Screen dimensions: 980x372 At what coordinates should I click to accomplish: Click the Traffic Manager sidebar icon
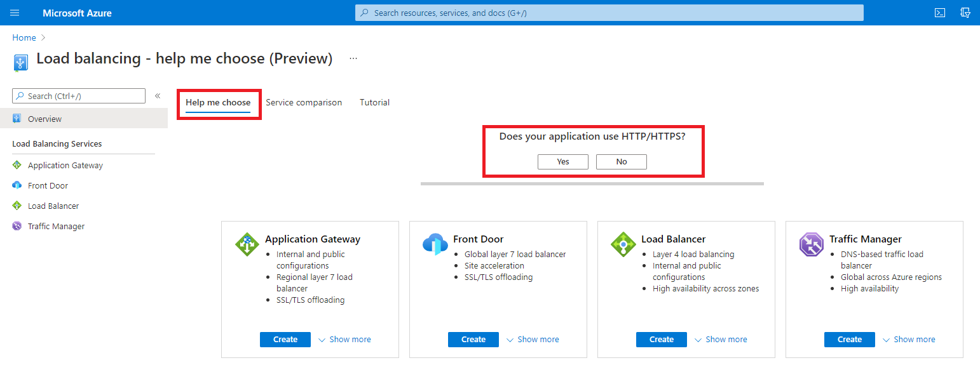click(17, 226)
